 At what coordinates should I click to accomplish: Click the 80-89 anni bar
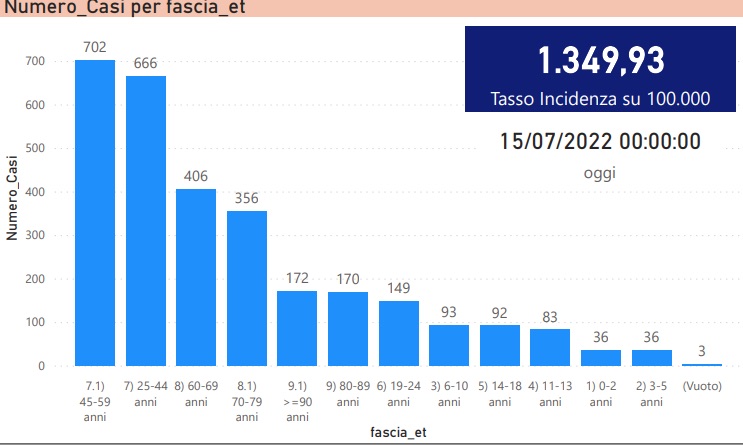pos(348,328)
